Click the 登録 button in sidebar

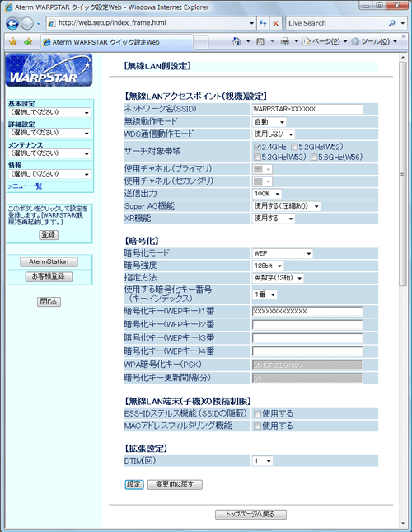(49, 235)
